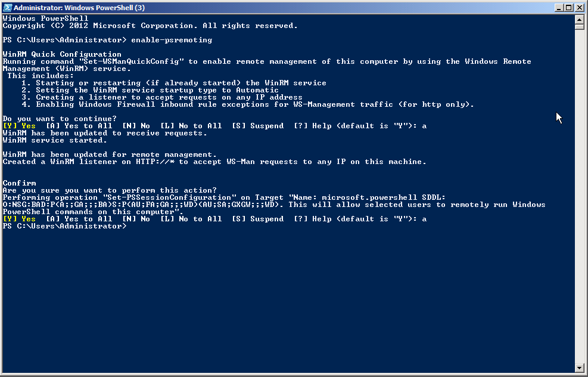Click the "WinRM service started." output line
This screenshot has width=588, height=377.
click(x=55, y=140)
